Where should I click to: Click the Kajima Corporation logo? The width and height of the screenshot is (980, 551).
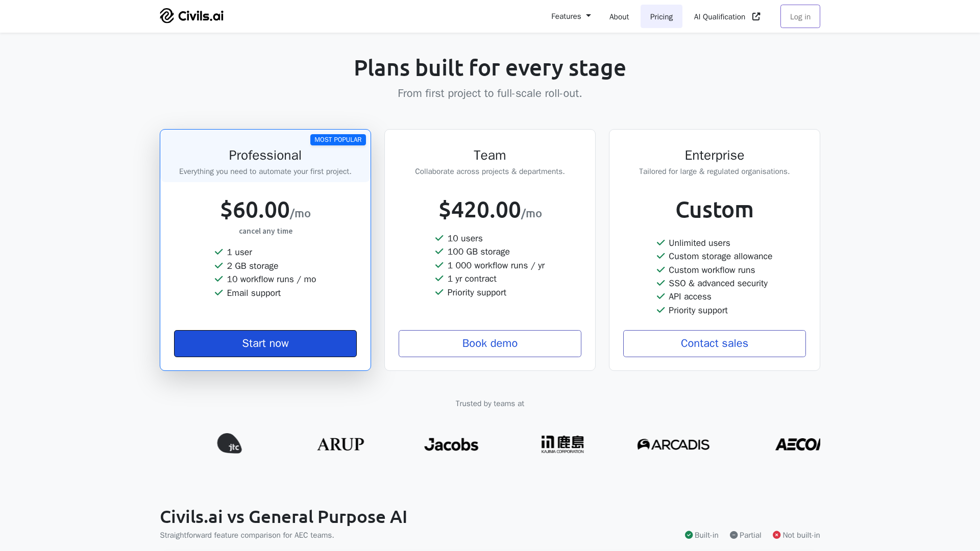[562, 444]
